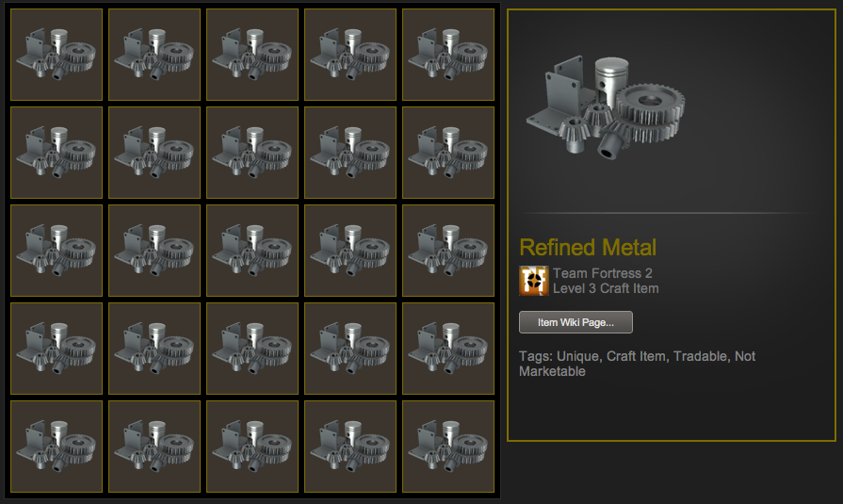Click the second item in the top row
The image size is (843, 504).
pyautogui.click(x=154, y=55)
